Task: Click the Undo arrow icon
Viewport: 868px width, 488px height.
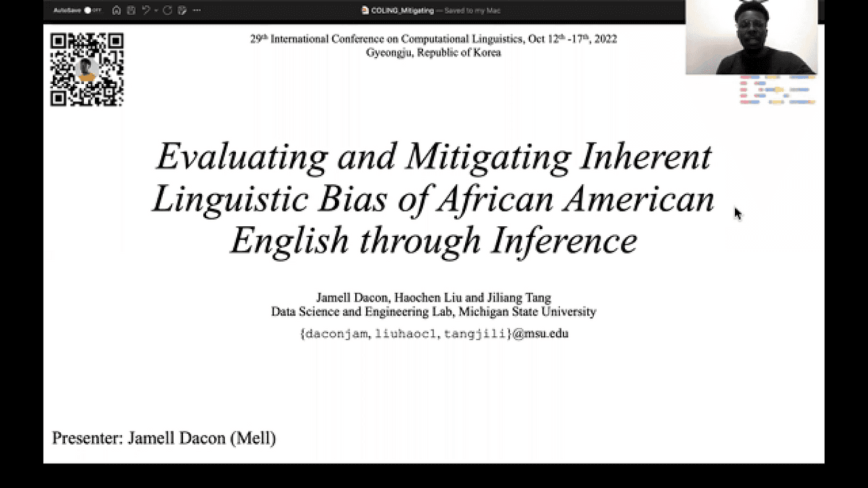Action: pos(145,11)
